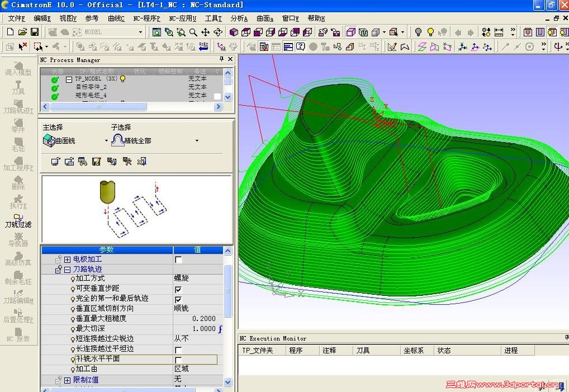Open the 编辑 menu
Image resolution: width=569 pixels, height=392 pixels.
[42, 18]
